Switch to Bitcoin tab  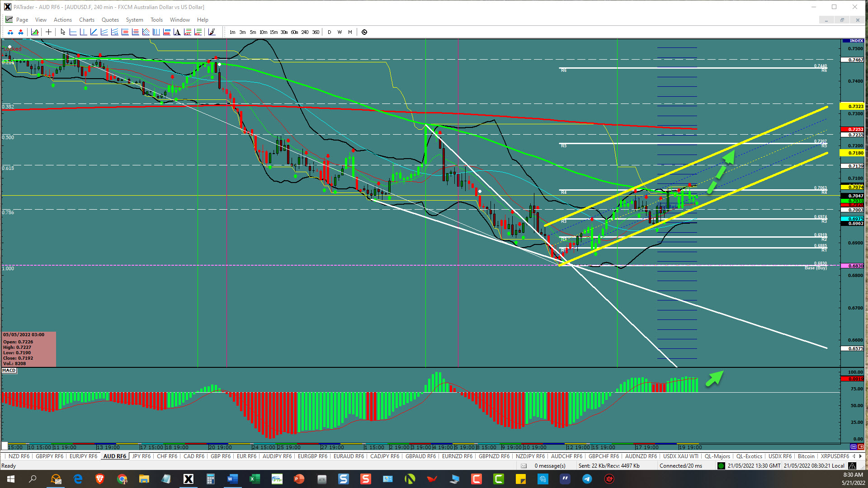pyautogui.click(x=806, y=456)
